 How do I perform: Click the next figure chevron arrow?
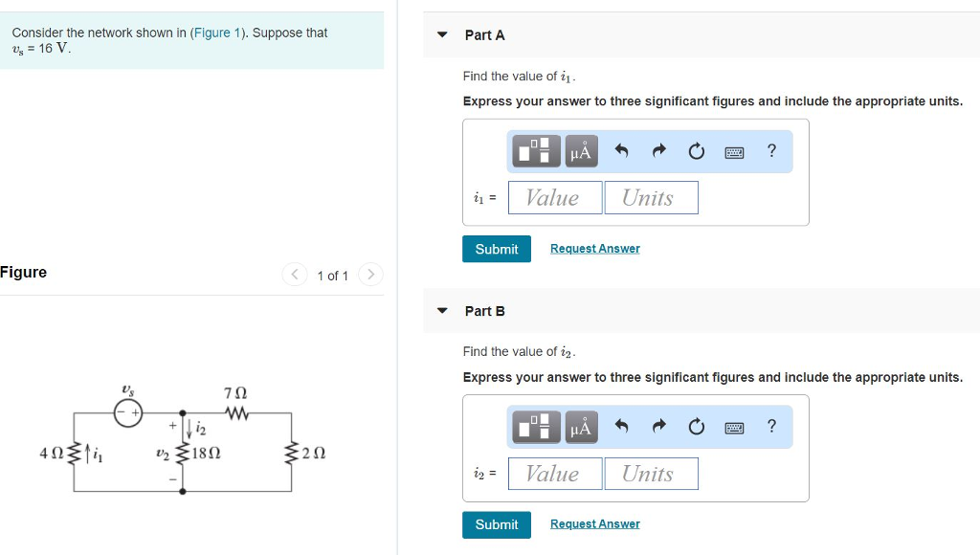370,275
